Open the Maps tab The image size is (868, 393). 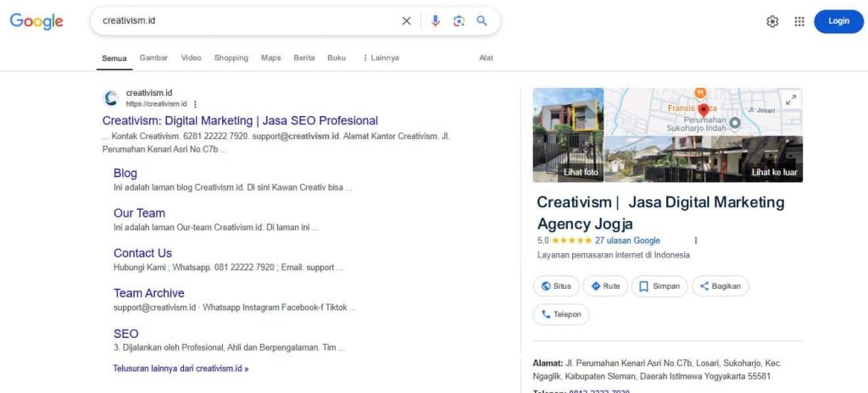pos(270,58)
